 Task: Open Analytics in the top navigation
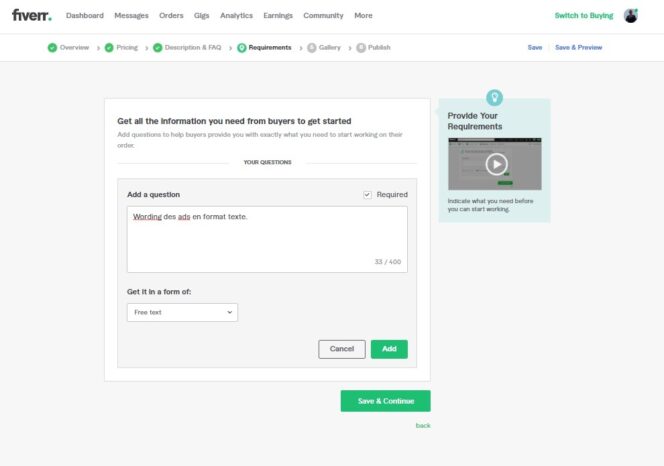(236, 15)
